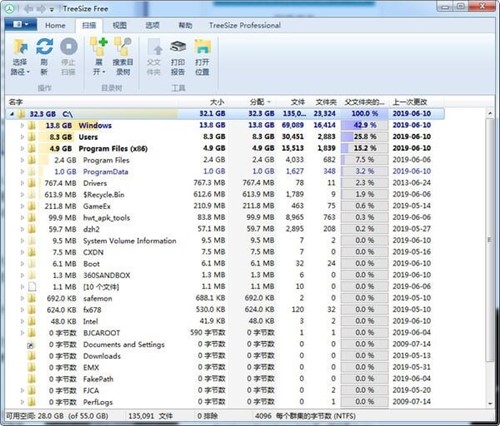Click the back arrow in the quick access toolbar

tap(28, 9)
